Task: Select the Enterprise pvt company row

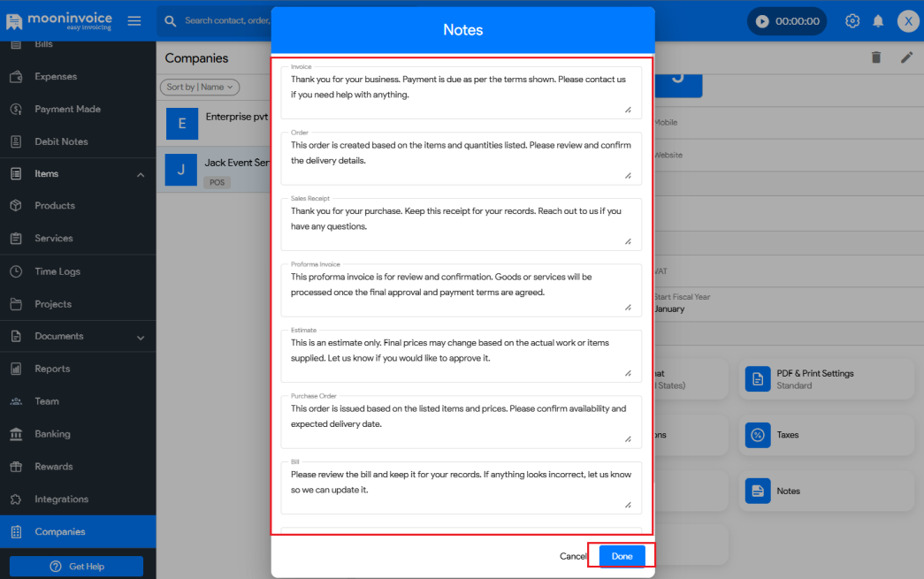Action: pos(214,123)
